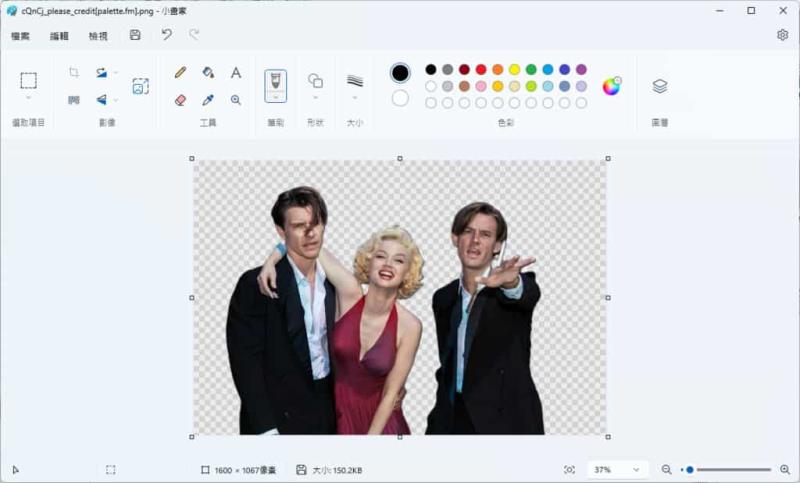Open the File menu
Viewport: 800px width, 483px height.
pyautogui.click(x=20, y=36)
